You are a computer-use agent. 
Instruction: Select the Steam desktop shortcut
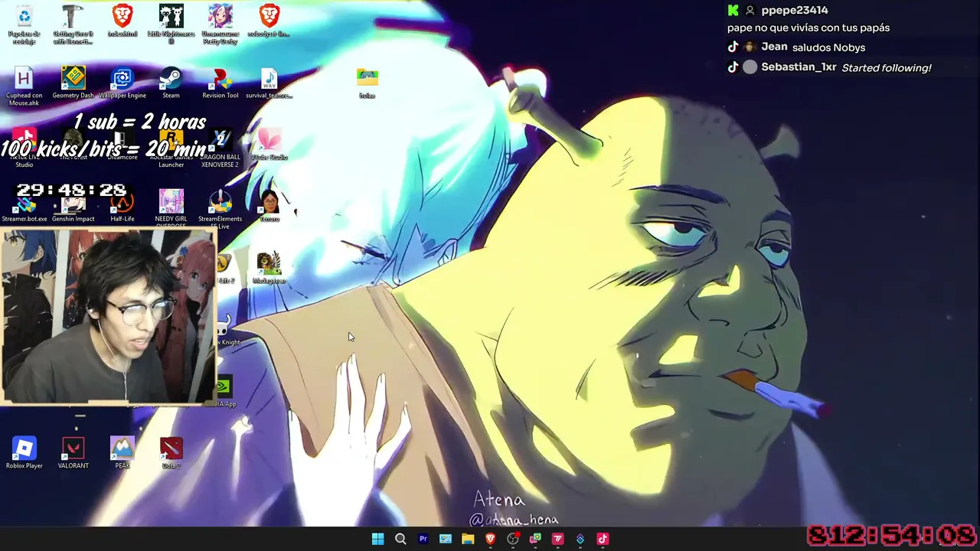point(171,83)
